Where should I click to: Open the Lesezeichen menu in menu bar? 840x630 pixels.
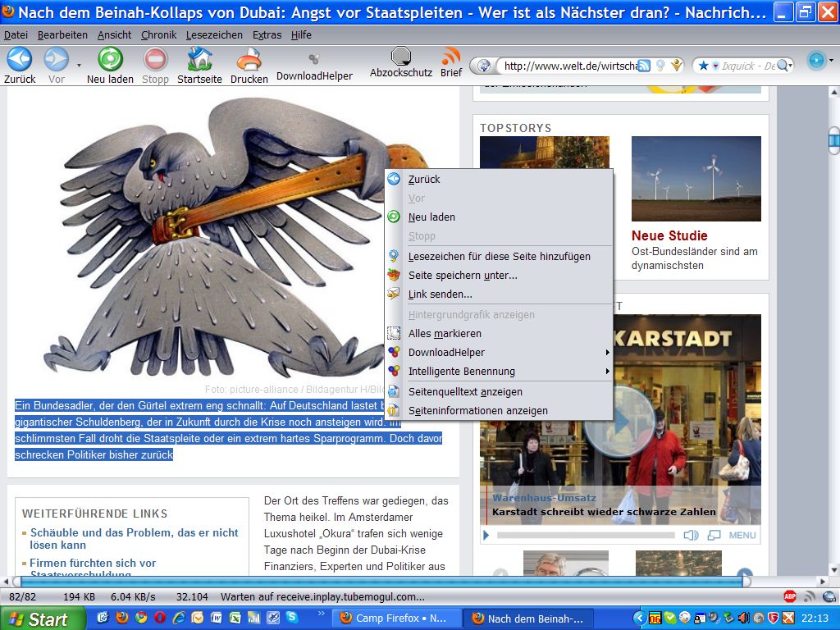(214, 35)
